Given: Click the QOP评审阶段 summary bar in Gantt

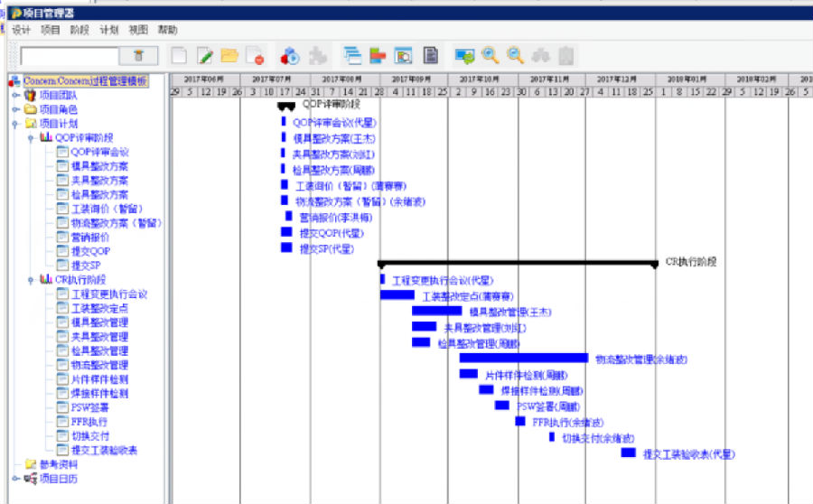Looking at the screenshot, I should 286,106.
